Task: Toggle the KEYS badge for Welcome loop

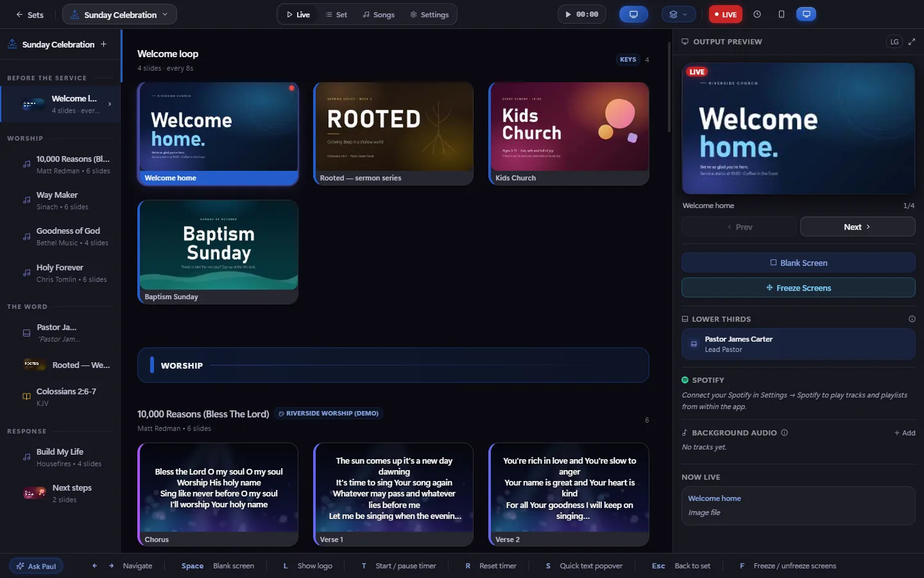Action: coord(628,60)
